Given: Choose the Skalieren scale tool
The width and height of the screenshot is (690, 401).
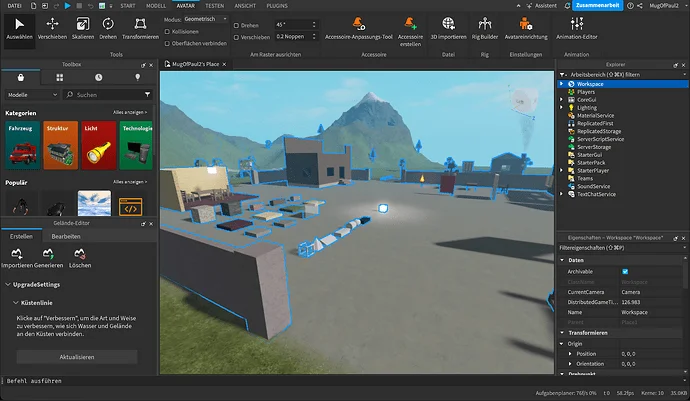Looking at the screenshot, I should pyautogui.click(x=83, y=29).
